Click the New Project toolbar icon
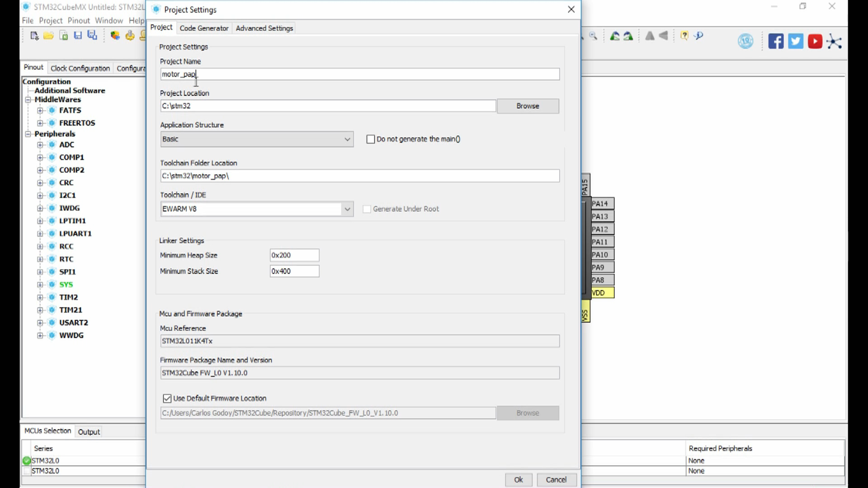The image size is (868, 488). coord(34,36)
